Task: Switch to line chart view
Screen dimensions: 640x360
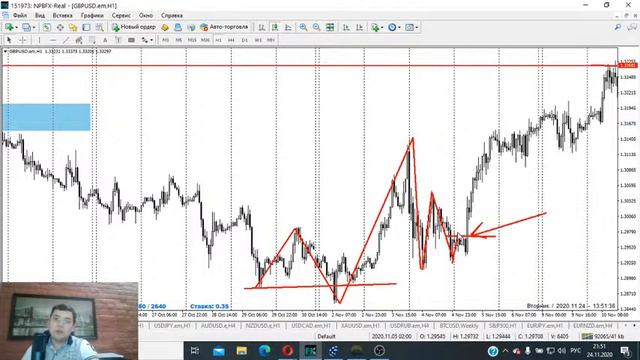Action: (x=288, y=27)
